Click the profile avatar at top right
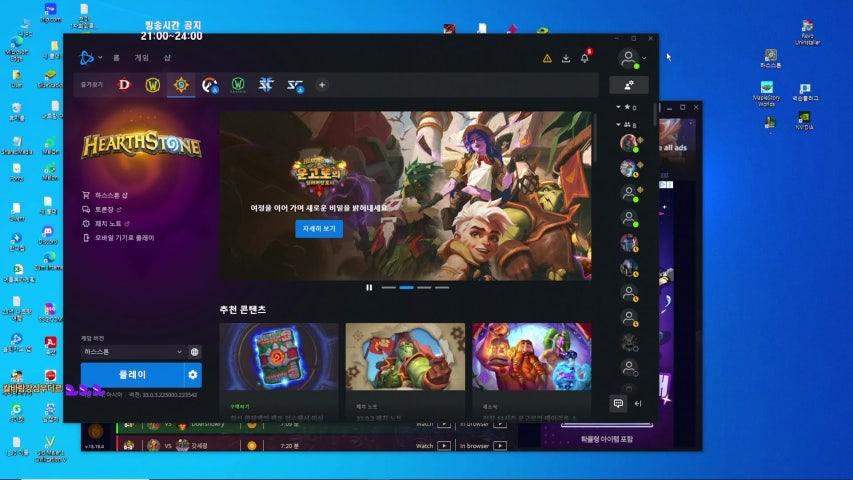The width and height of the screenshot is (853, 480). click(x=628, y=58)
